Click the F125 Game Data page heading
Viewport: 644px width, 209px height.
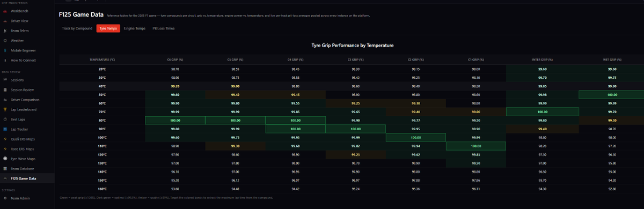click(x=81, y=15)
